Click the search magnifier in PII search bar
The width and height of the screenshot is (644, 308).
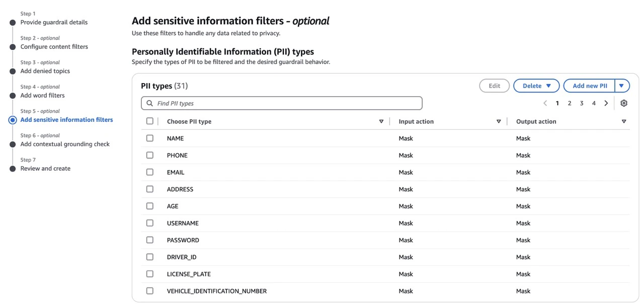[x=149, y=103]
